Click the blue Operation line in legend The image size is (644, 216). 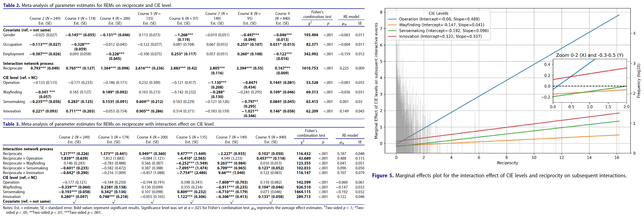(x=392, y=19)
